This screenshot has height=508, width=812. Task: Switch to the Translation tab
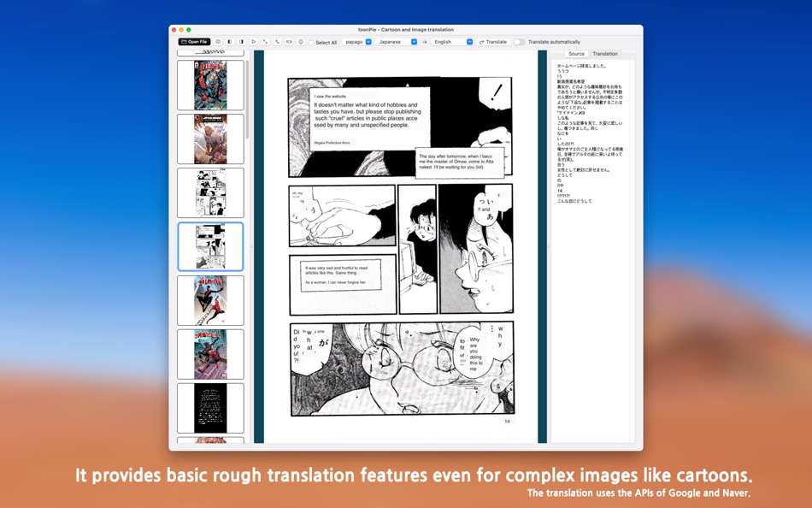tap(605, 54)
